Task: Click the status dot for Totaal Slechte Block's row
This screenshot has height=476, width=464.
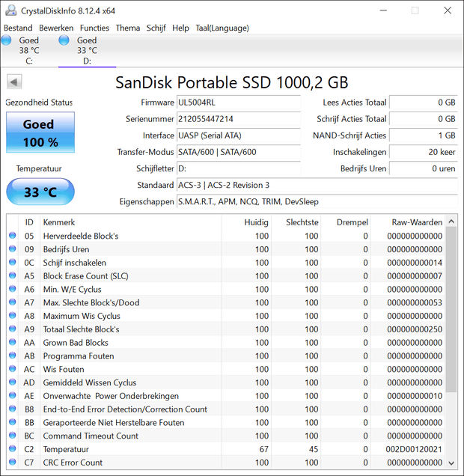Action: click(13, 329)
